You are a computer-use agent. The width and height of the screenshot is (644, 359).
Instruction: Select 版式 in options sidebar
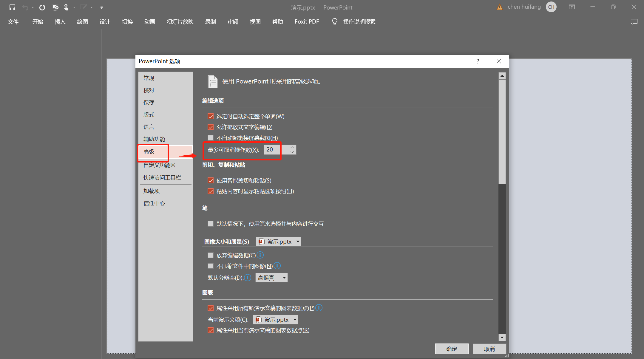click(166, 115)
